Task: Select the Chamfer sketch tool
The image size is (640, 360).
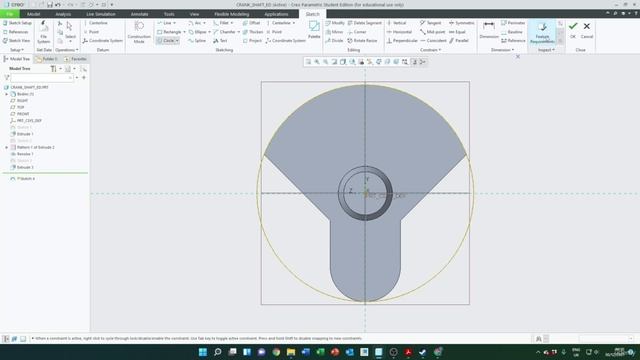Action: click(224, 32)
